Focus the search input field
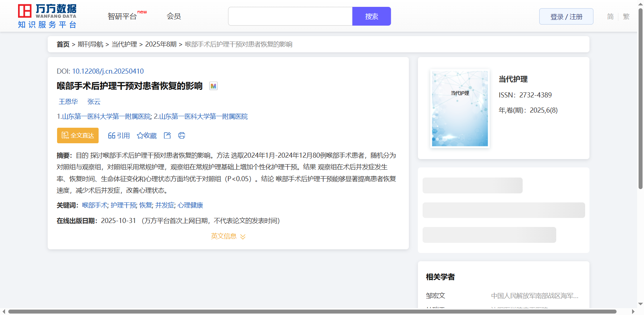Screen dimensions: 644x315 click(290, 16)
